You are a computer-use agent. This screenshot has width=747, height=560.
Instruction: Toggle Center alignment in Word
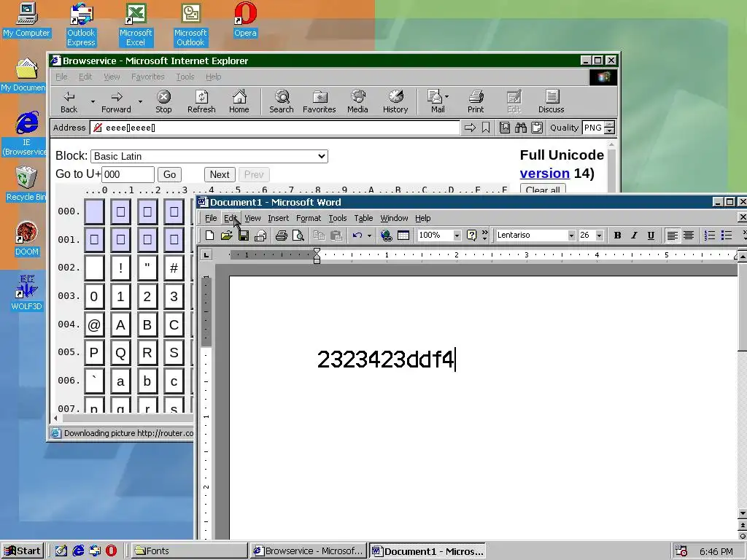click(x=689, y=236)
